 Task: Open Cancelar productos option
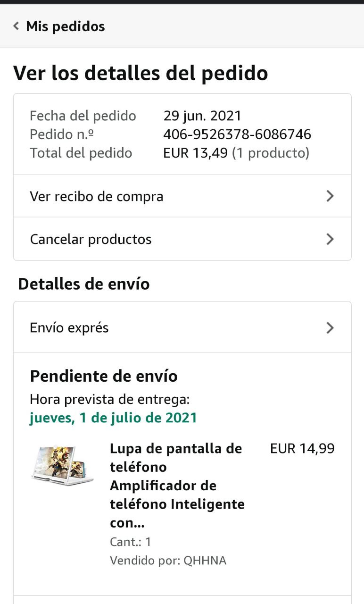tap(91, 239)
